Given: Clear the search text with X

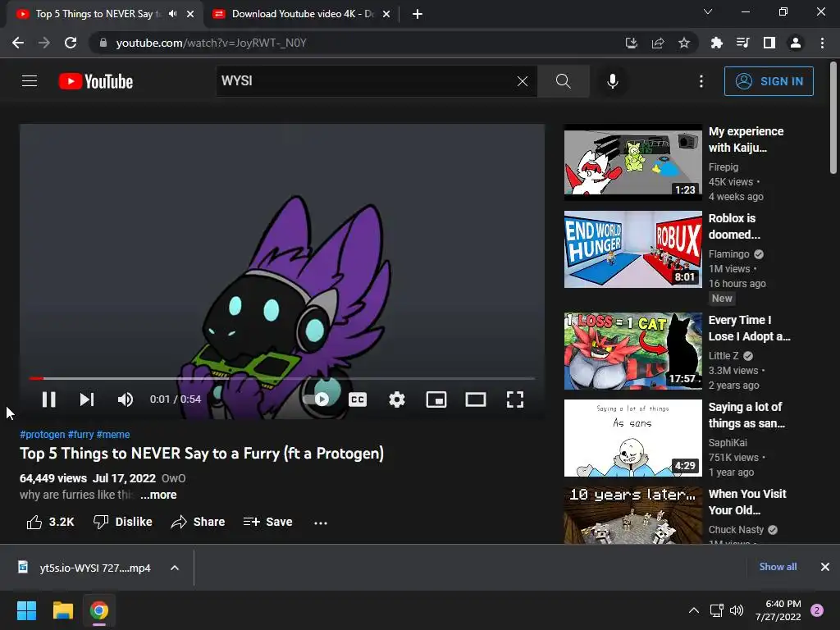Looking at the screenshot, I should coord(523,81).
